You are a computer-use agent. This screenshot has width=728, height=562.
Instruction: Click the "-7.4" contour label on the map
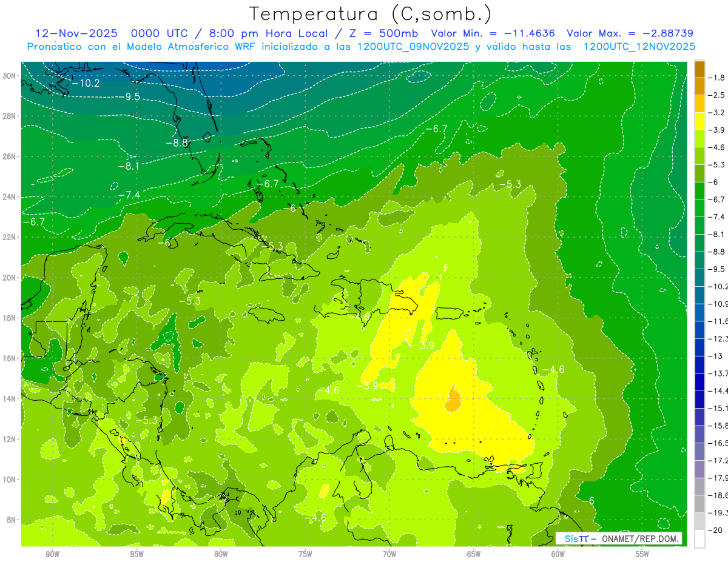(x=129, y=195)
